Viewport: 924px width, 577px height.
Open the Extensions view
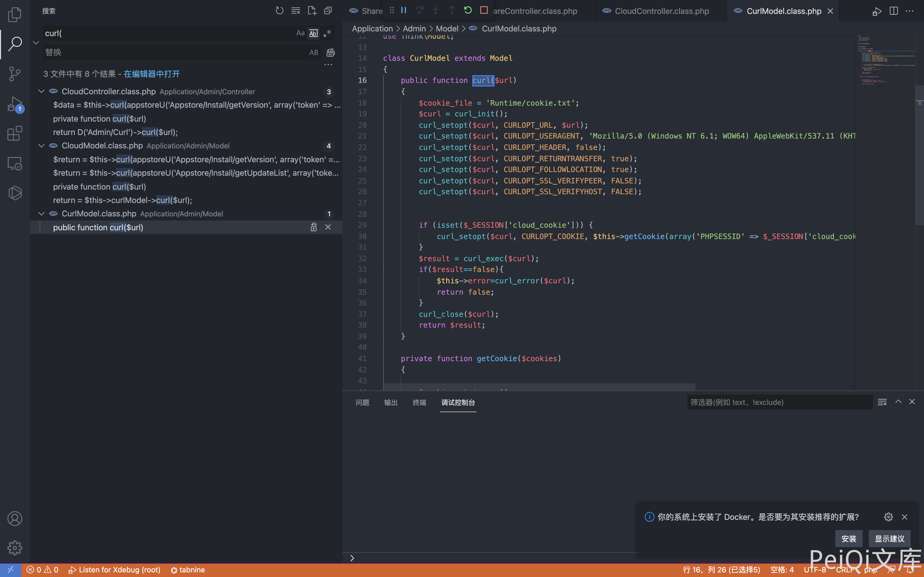tap(14, 134)
